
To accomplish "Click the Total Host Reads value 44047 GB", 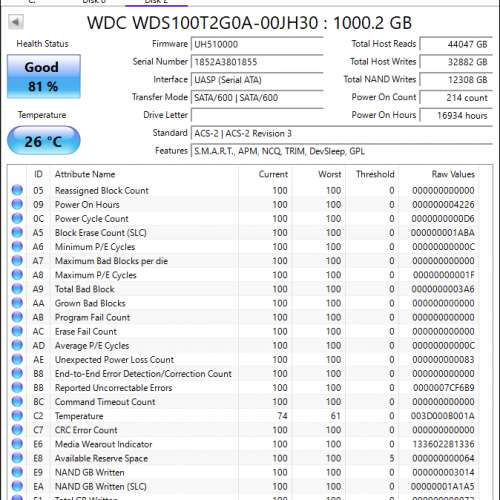I will pyautogui.click(x=456, y=44).
